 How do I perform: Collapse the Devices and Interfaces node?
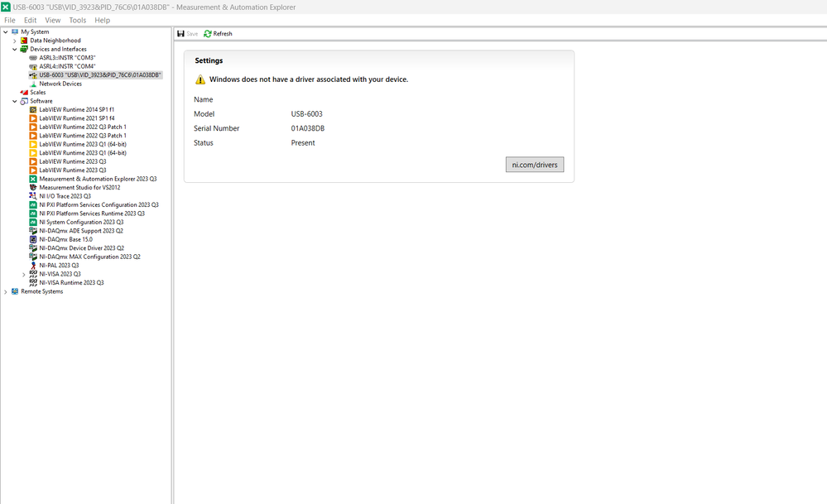pos(15,49)
